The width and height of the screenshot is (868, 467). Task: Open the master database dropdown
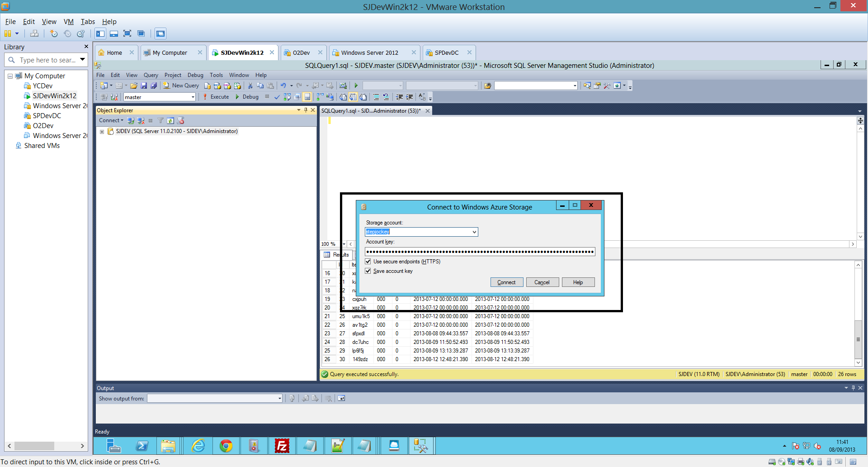tap(193, 97)
